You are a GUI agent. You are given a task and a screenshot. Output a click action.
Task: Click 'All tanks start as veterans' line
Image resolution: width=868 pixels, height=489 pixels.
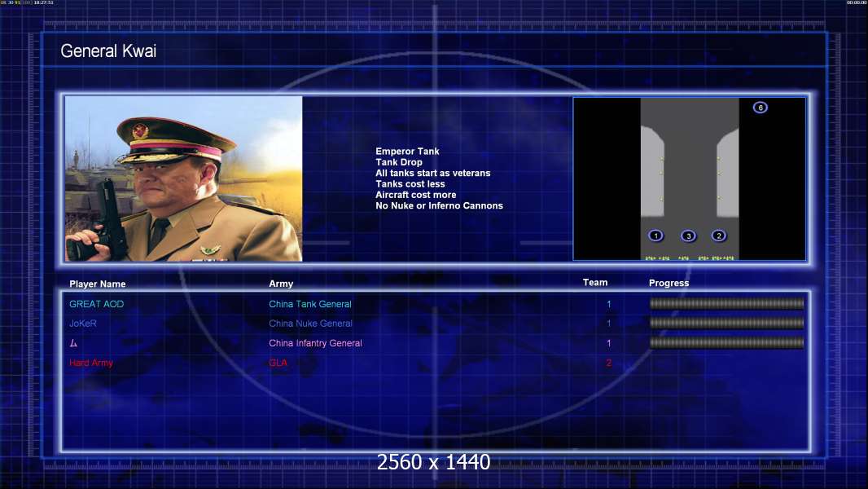[433, 173]
